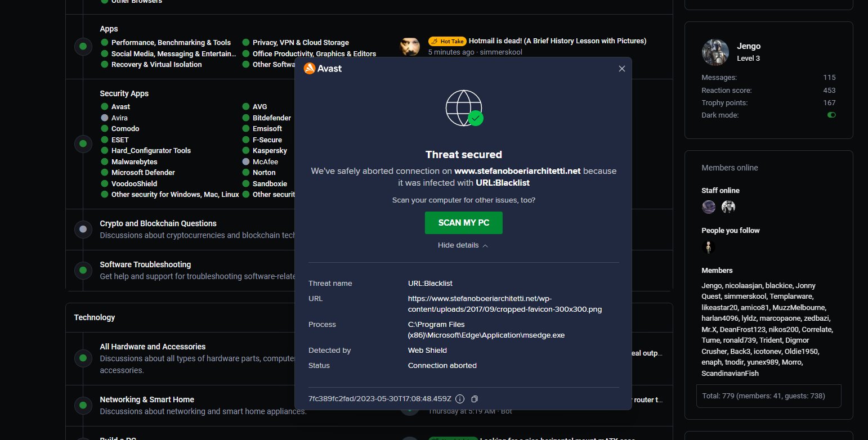
Task: Open the Sandboxie sub-forum
Action: coord(270,184)
